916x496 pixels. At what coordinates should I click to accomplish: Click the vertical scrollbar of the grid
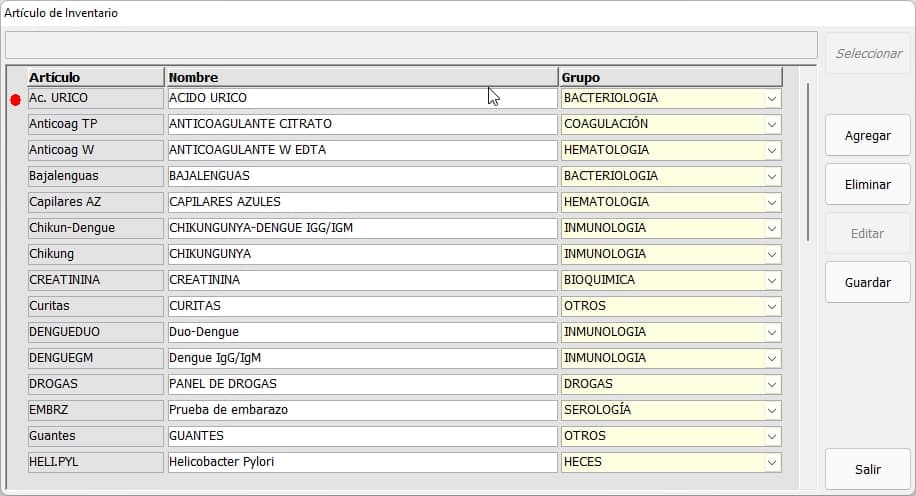[808, 162]
